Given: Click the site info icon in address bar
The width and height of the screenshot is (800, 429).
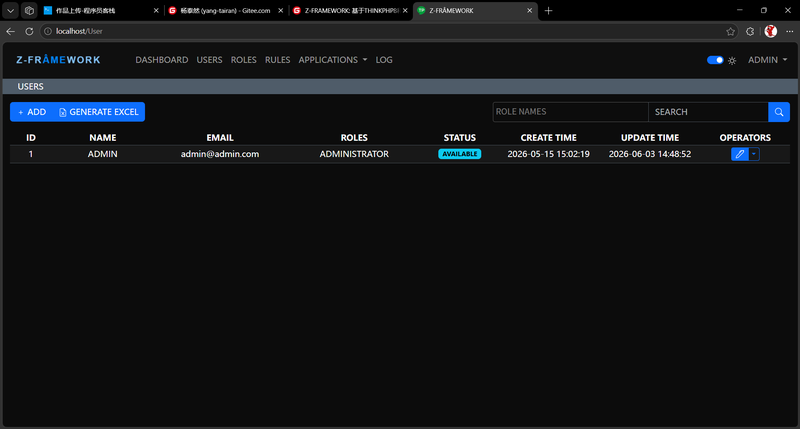Looking at the screenshot, I should pyautogui.click(x=48, y=31).
